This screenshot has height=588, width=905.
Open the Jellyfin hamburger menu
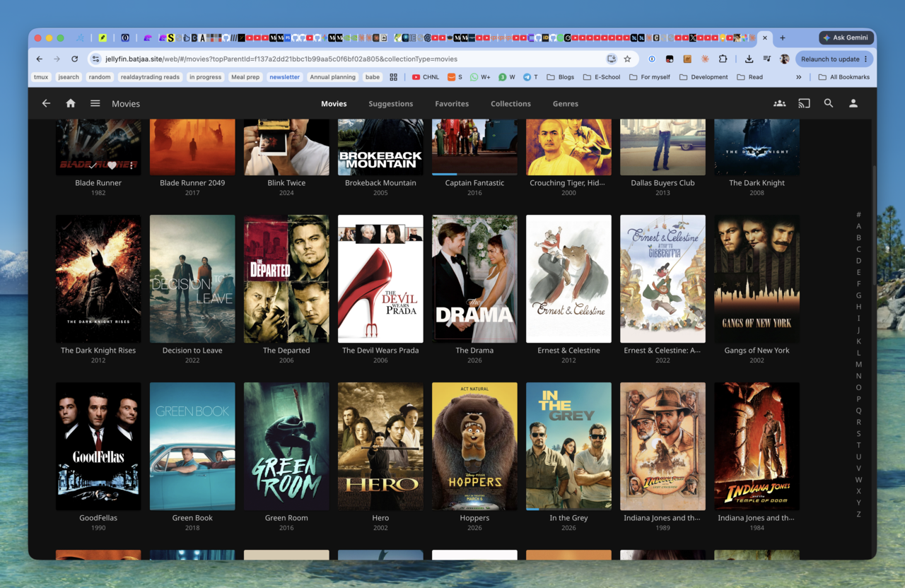[95, 103]
